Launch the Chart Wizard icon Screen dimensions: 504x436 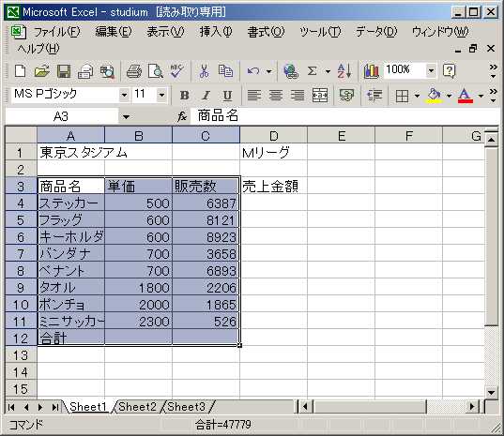click(x=372, y=71)
